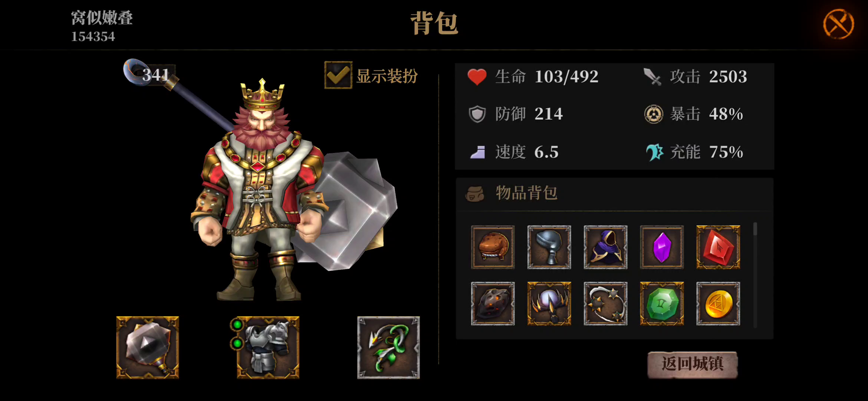Screen dimensions: 868x401
Task: Select the gold rune coin
Action: pyautogui.click(x=718, y=304)
